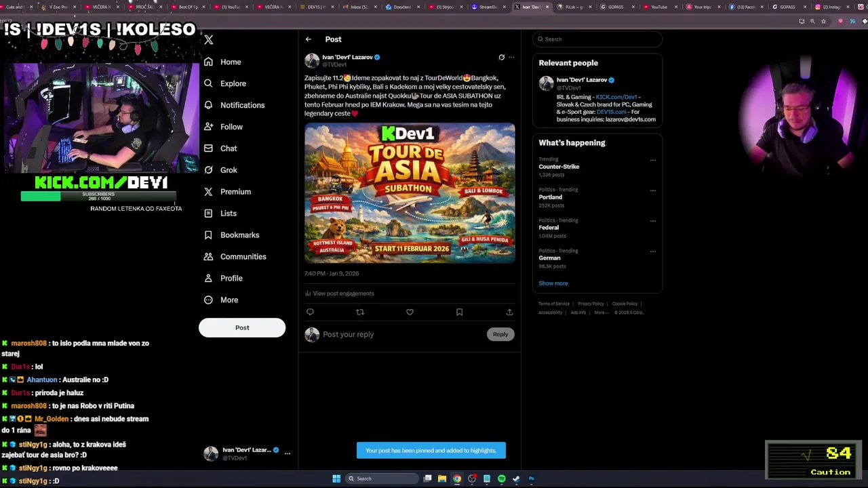Open options for Counter-Strike trend
The image size is (868, 488).
pos(653,160)
